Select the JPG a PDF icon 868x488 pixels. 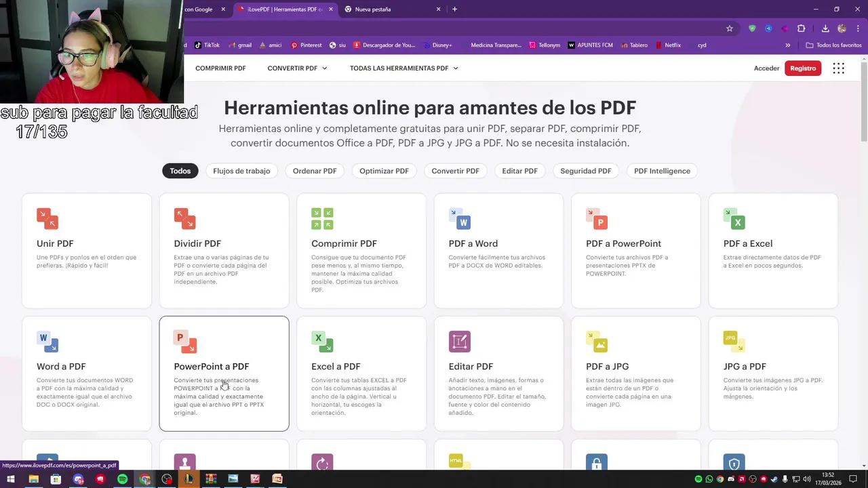734,342
